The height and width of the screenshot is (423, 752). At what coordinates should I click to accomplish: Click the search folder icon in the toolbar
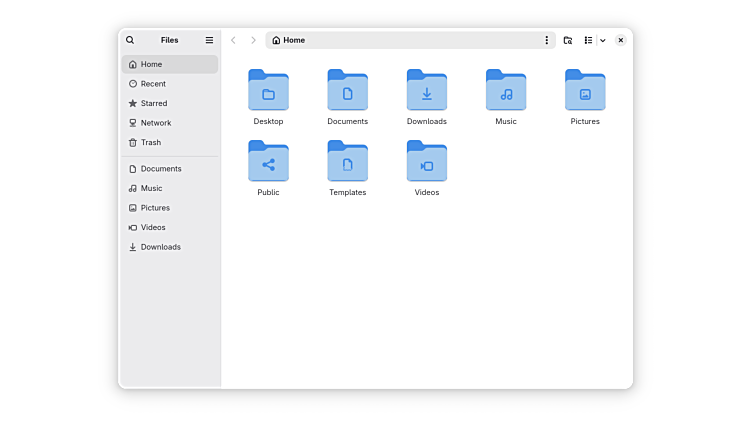[x=568, y=40]
